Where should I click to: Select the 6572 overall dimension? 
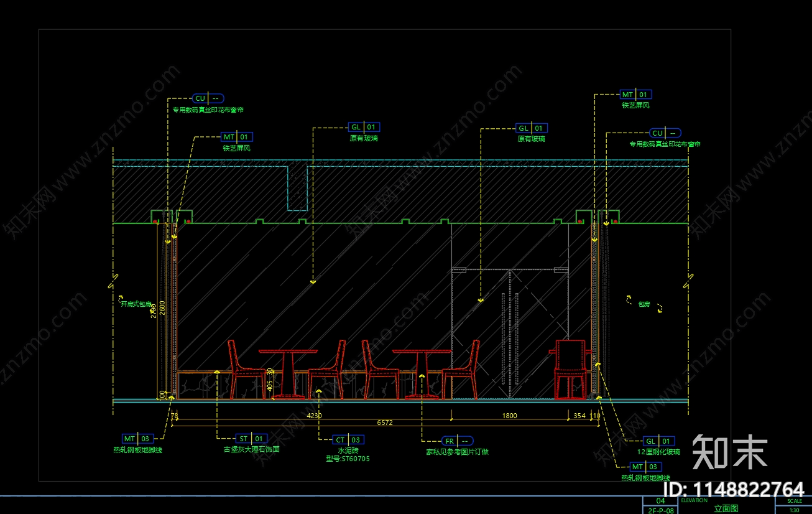[x=385, y=423]
